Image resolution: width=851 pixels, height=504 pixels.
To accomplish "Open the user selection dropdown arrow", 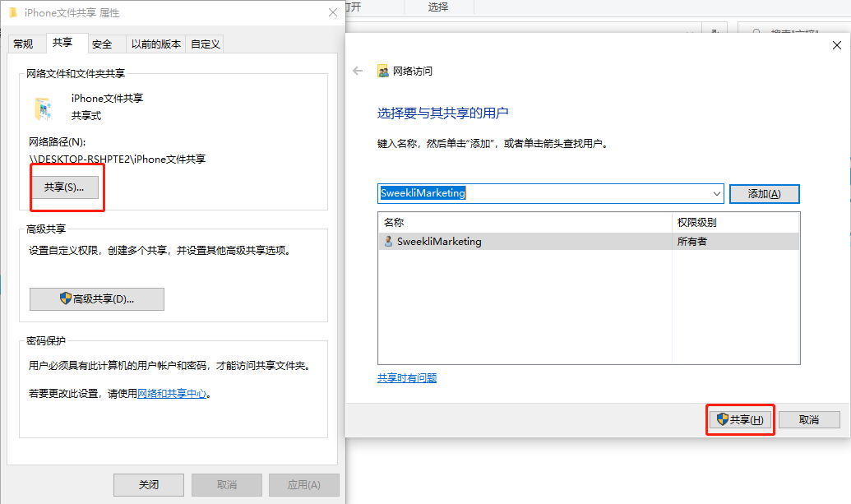I will (714, 193).
